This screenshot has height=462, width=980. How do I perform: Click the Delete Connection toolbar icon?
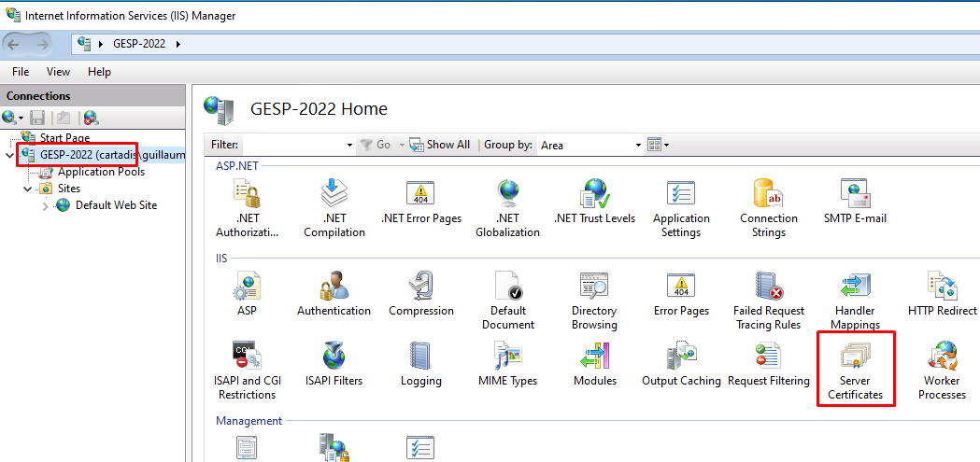[92, 118]
